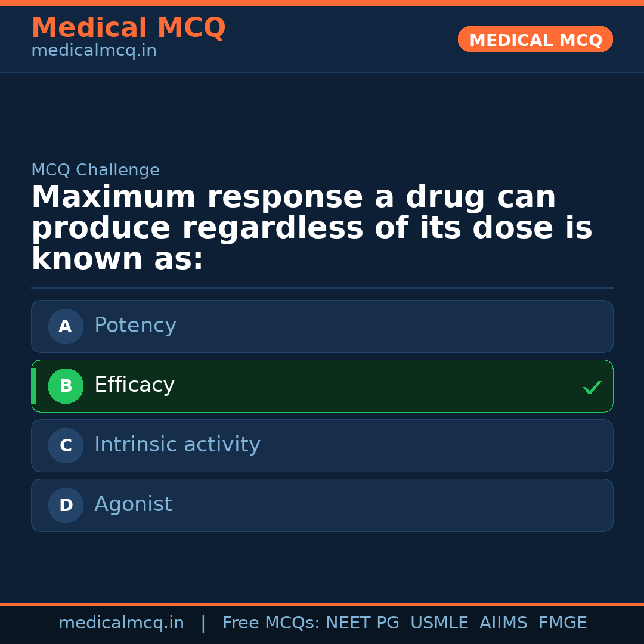
Task: Click the letter A circle icon
Action: (x=66, y=326)
